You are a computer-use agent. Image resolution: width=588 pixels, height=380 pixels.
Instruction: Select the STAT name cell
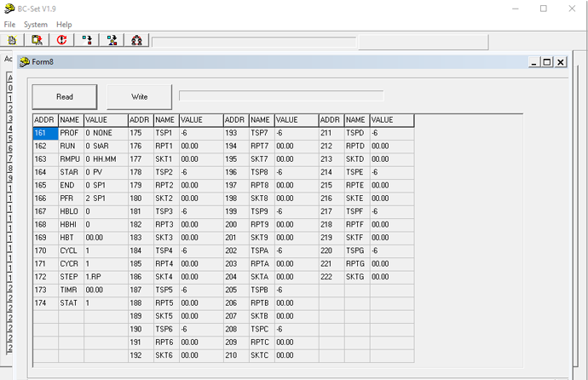(x=71, y=303)
